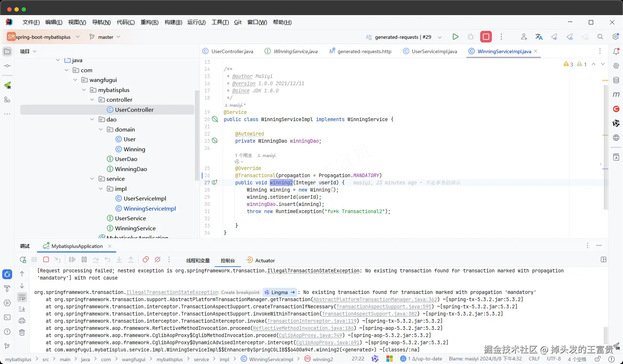This screenshot has width=623, height=364.
Task: Open the Git tool window icon
Action: [7, 346]
